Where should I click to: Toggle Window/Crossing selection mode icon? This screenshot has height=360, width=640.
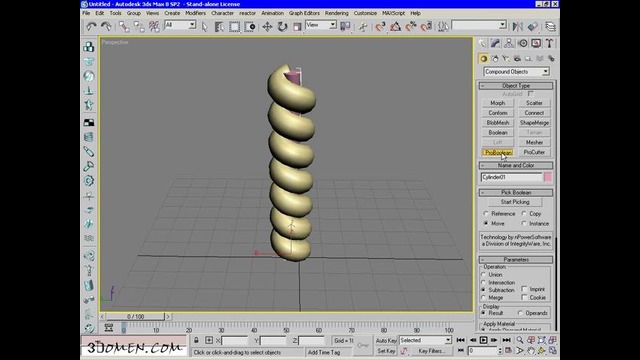[249, 27]
